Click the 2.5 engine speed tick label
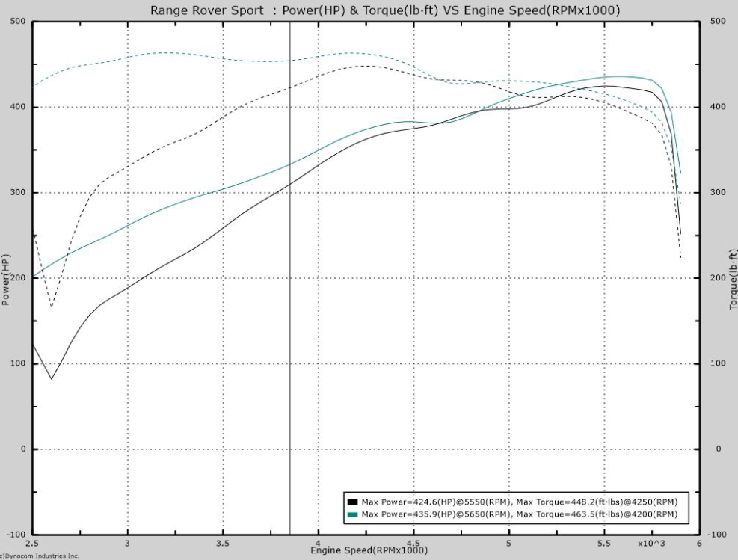Screen dimensions: 738x560 coord(32,544)
